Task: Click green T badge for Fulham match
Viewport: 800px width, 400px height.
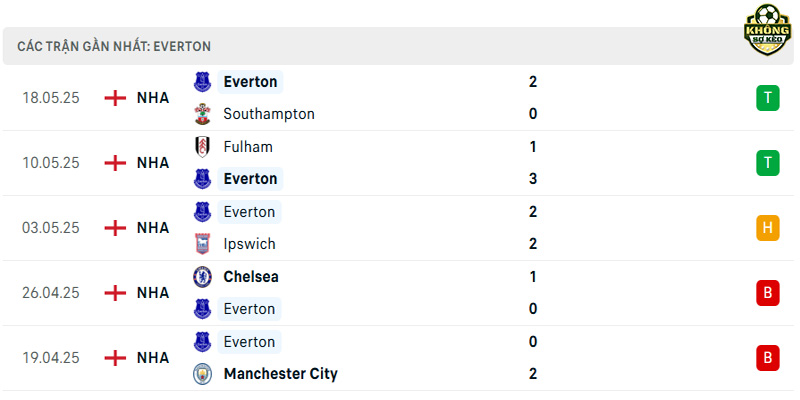Action: 767,163
